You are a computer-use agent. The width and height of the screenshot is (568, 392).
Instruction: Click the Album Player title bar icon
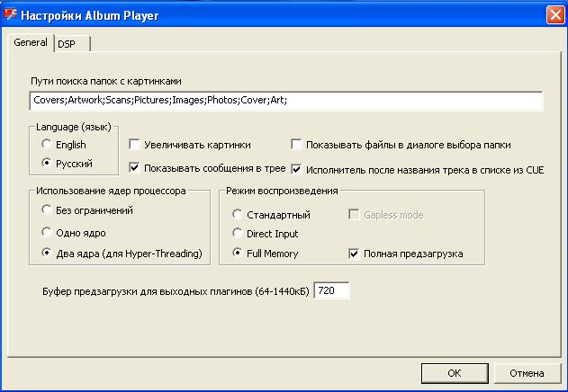click(x=10, y=15)
